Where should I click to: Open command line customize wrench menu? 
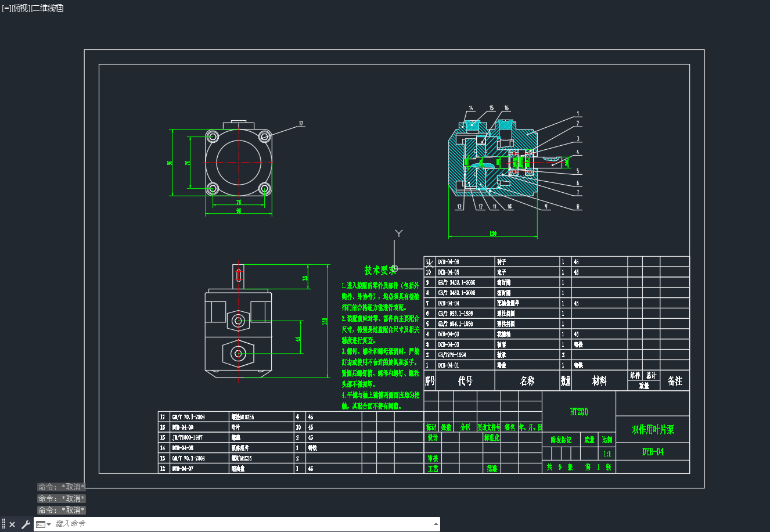[x=26, y=524]
